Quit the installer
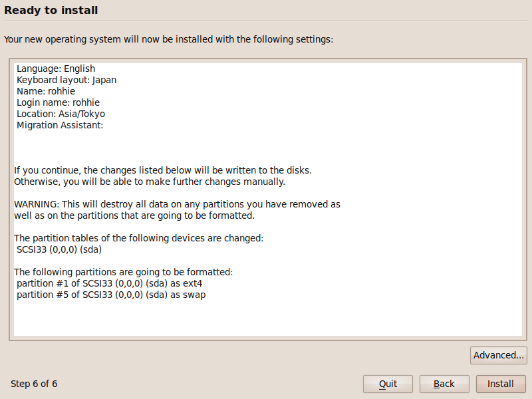This screenshot has width=532, height=399. tap(388, 384)
